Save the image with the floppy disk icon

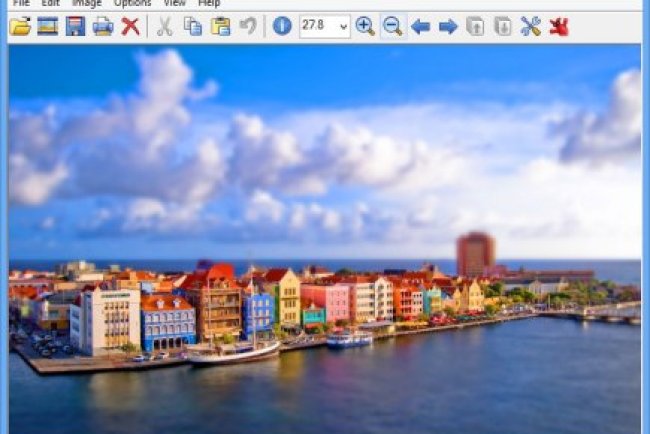pyautogui.click(x=75, y=27)
